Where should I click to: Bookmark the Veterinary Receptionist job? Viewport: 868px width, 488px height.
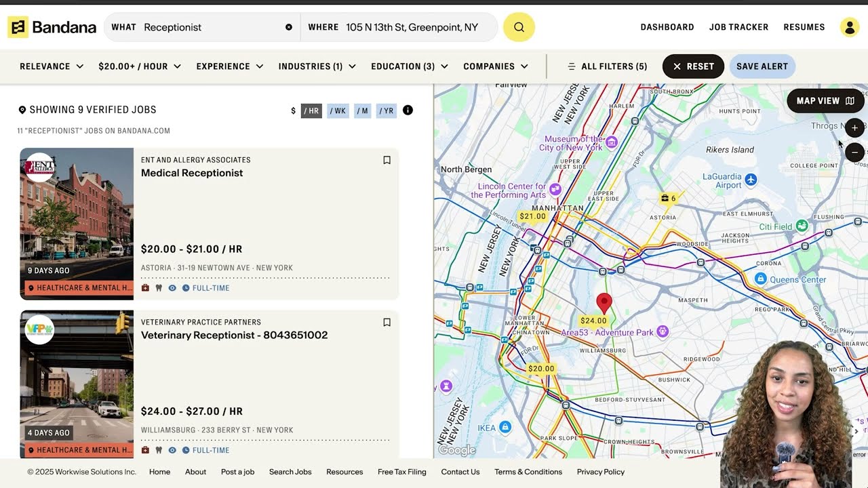387,323
